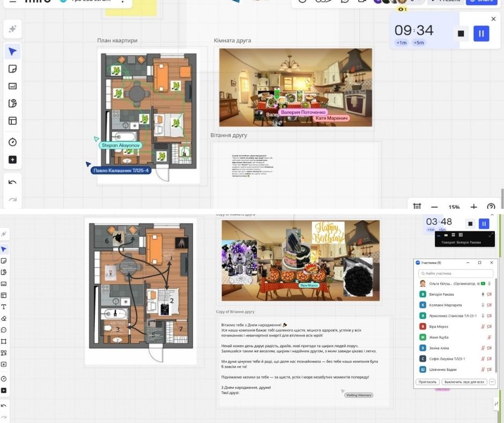Click the participant search field
The image size is (504, 423).
point(456,273)
